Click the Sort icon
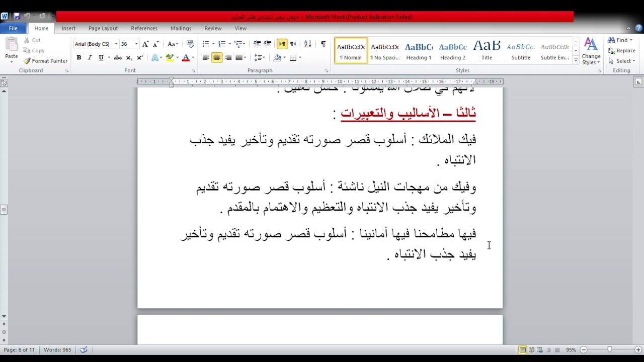Viewport: 644px width, 362px height. click(308, 44)
